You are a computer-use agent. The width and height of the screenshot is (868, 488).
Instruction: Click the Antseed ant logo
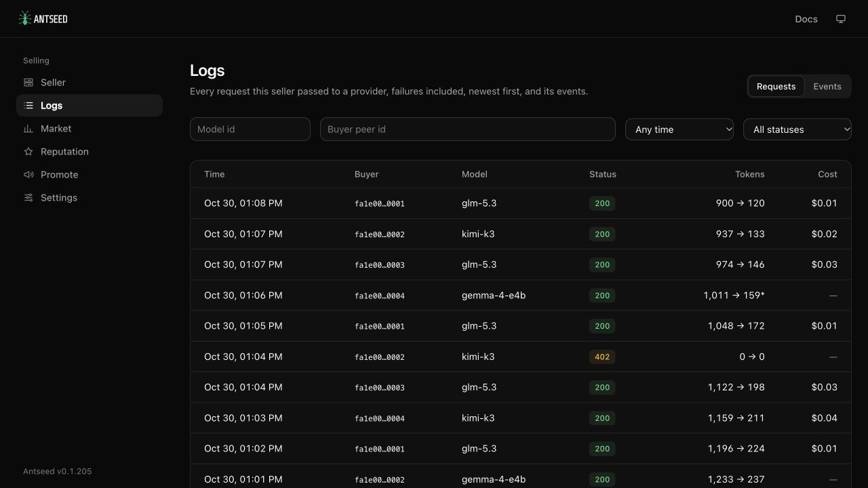(x=25, y=18)
